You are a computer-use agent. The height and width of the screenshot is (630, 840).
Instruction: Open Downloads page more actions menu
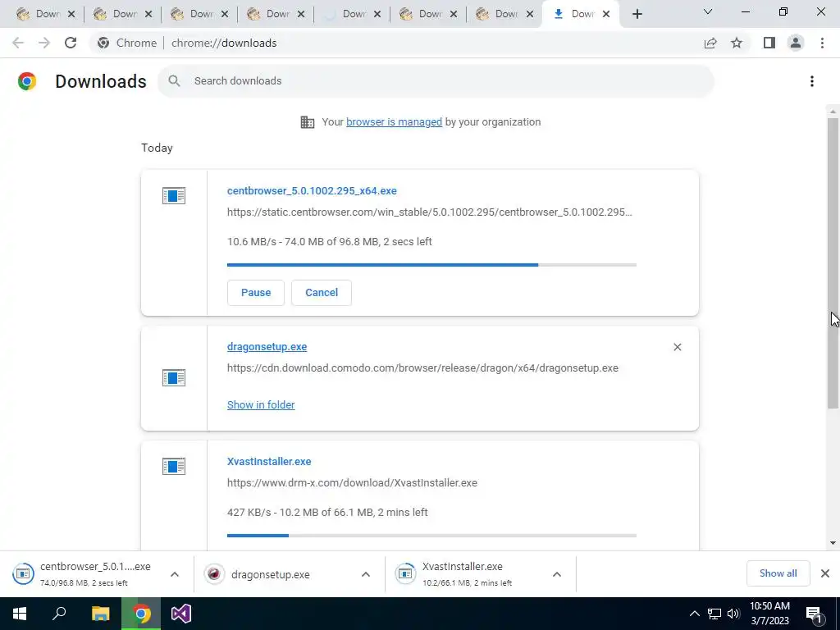coord(812,81)
